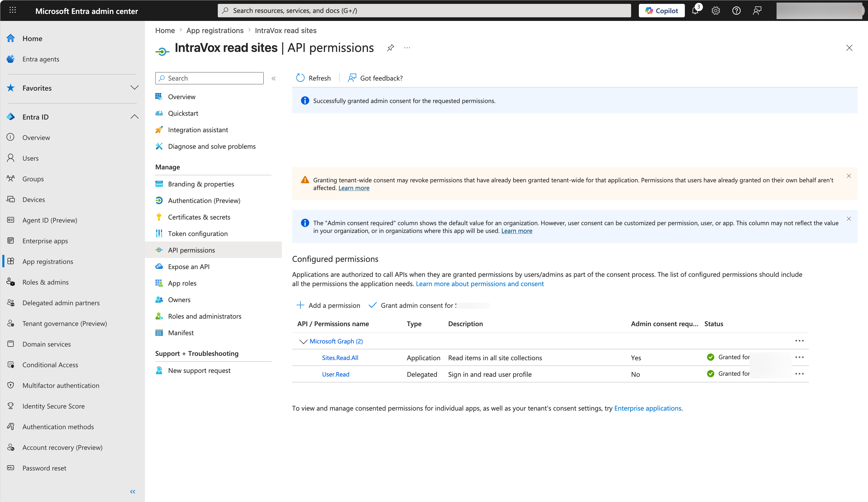
Task: Click the resource menu Search field
Action: coord(210,78)
